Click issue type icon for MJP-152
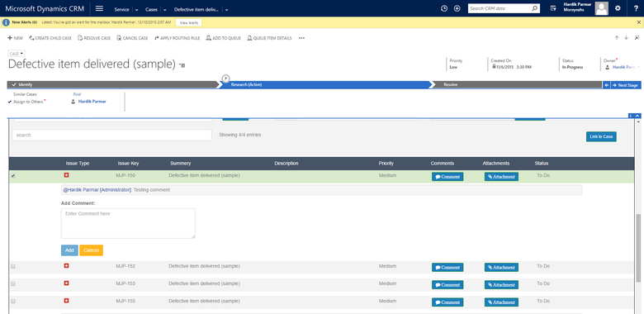 67,266
